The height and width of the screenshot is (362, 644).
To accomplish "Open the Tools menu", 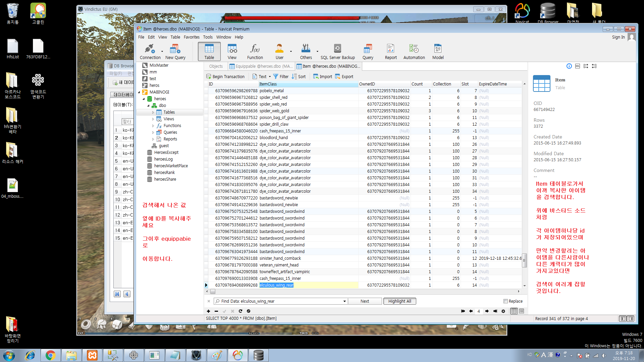I will [x=208, y=37].
